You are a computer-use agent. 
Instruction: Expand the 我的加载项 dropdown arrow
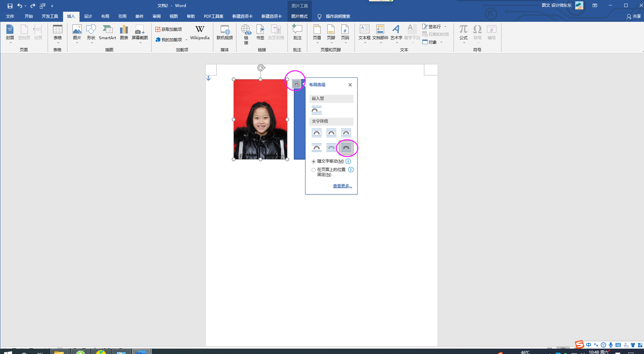point(186,40)
